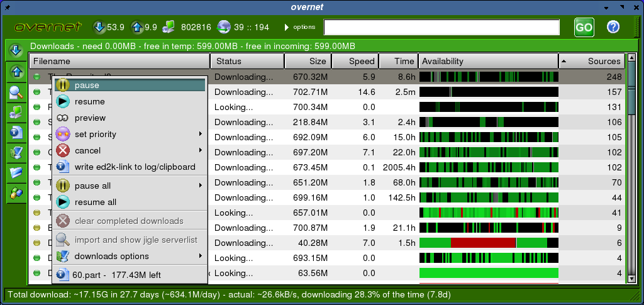The image size is (644, 305).
Task: Expand the options arrow in the top bar
Action: [287, 28]
